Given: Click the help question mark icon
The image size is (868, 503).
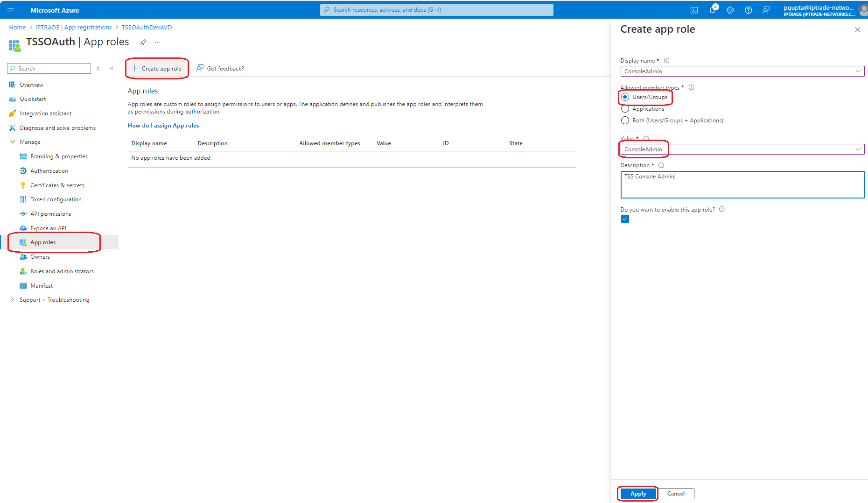Looking at the screenshot, I should [x=748, y=10].
